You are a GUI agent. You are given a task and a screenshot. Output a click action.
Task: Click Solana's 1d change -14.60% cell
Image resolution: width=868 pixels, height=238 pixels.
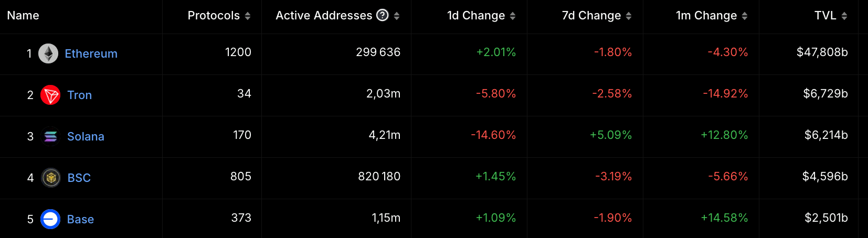point(493,135)
